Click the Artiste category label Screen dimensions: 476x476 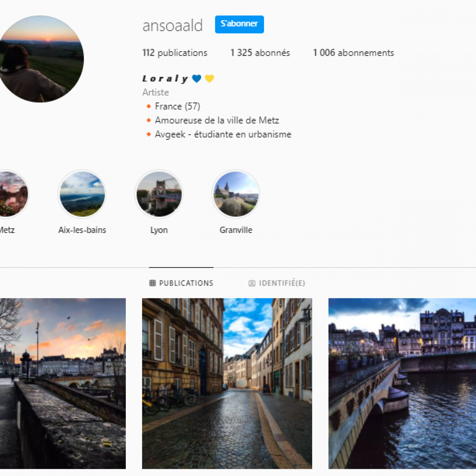tap(156, 92)
